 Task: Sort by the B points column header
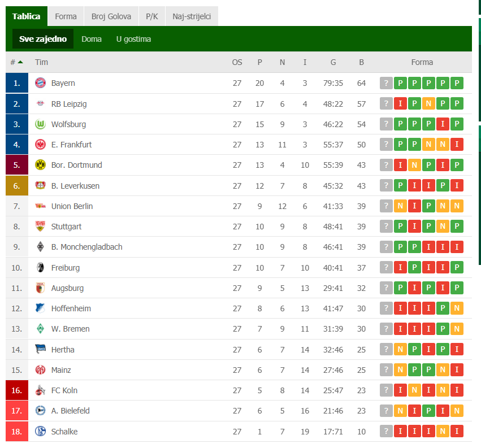click(x=361, y=62)
